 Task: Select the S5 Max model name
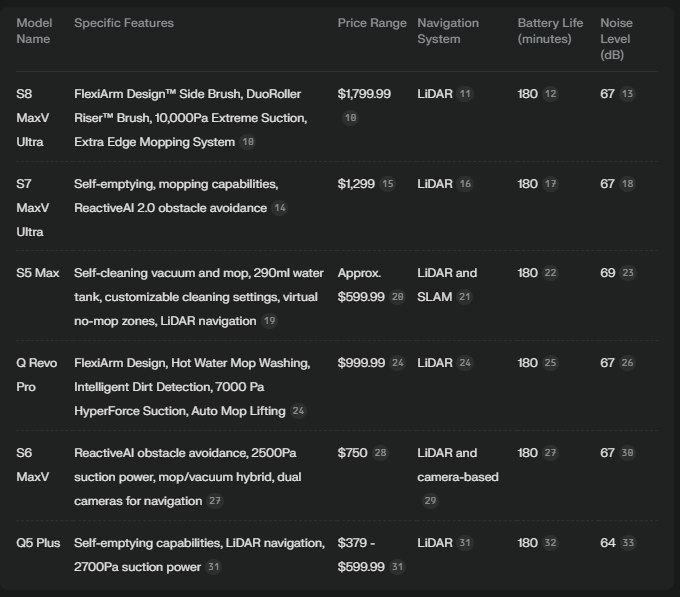[x=38, y=273]
